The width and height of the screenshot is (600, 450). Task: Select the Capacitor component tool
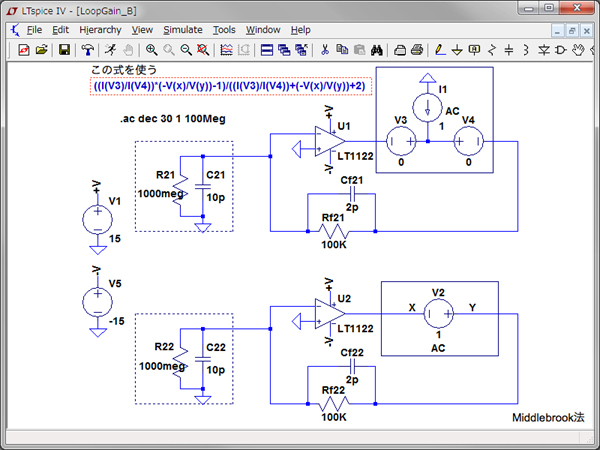[508, 49]
